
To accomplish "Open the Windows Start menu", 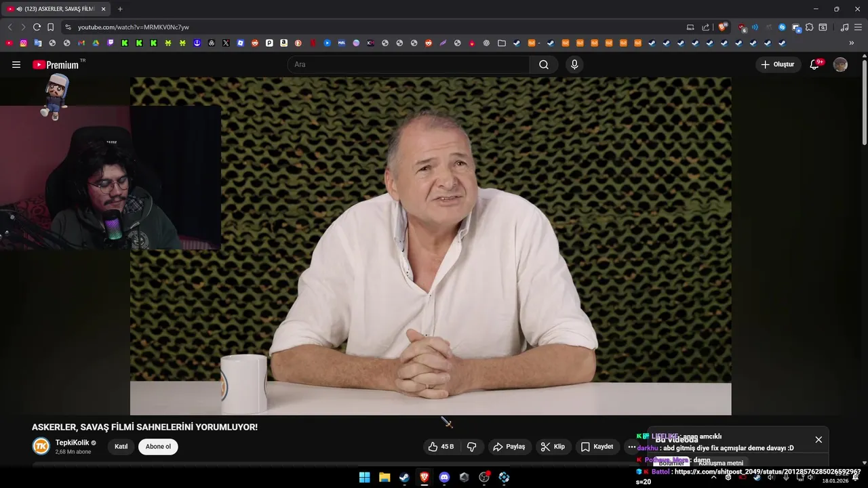I will pyautogui.click(x=364, y=477).
